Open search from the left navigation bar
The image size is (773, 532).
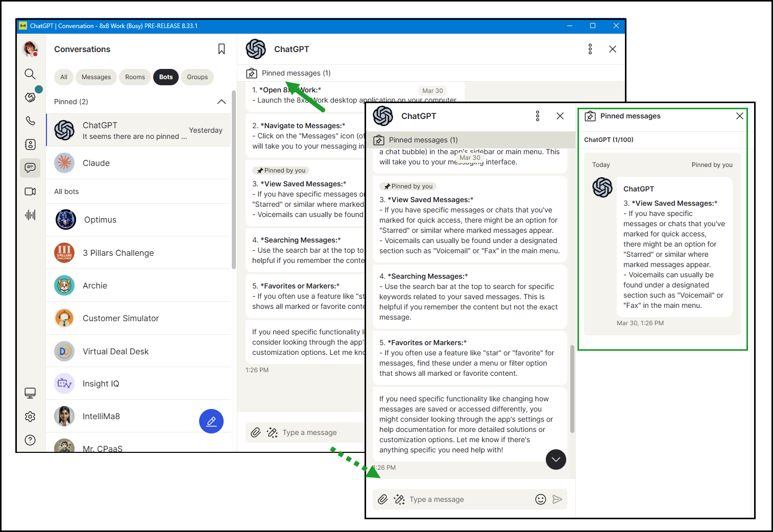(x=30, y=74)
